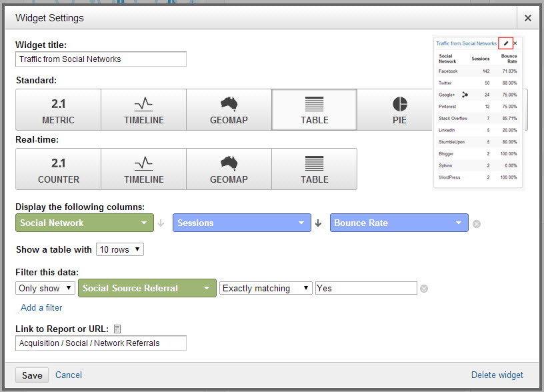Open the report picker icon
This screenshot has width=544, height=392.
pyautogui.click(x=117, y=329)
